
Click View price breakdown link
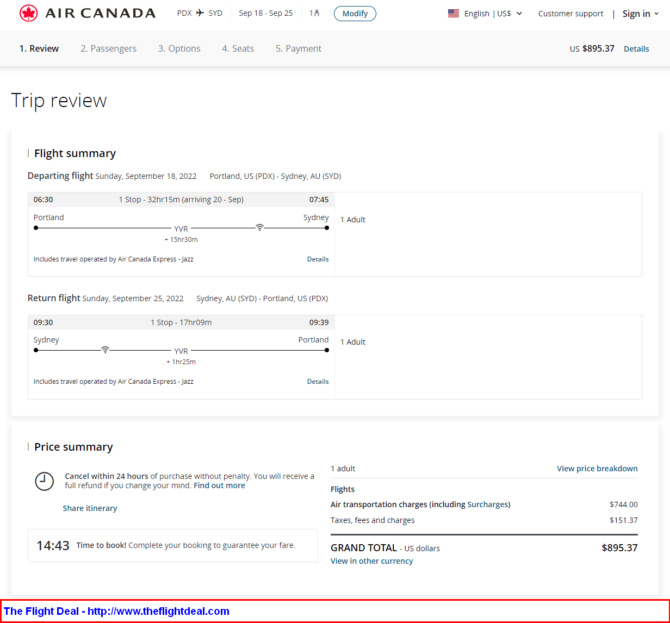click(597, 468)
